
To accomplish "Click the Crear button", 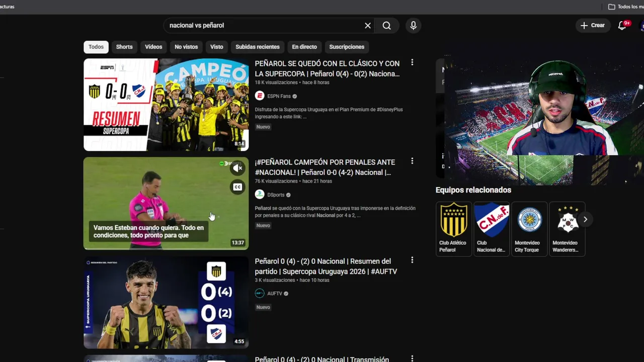I will [592, 25].
